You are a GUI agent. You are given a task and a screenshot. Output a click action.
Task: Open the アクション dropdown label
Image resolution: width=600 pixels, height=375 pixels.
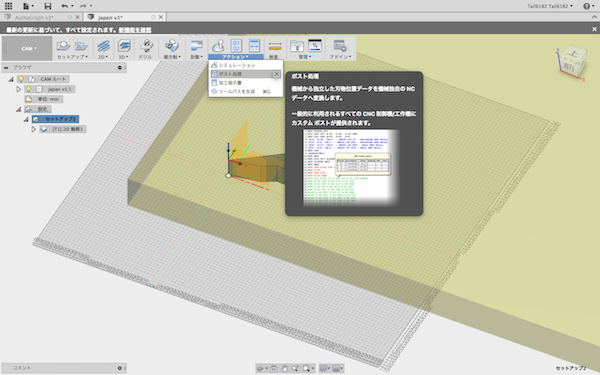tap(235, 57)
